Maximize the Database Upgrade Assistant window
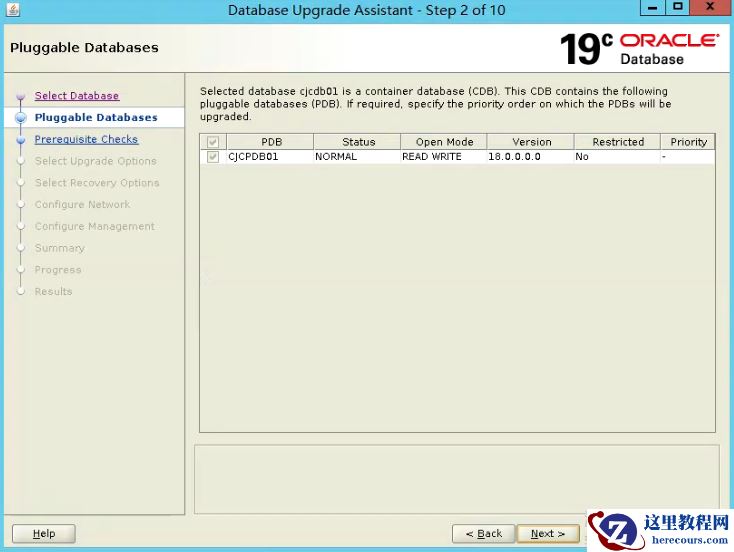This screenshot has width=734, height=552. click(677, 7)
